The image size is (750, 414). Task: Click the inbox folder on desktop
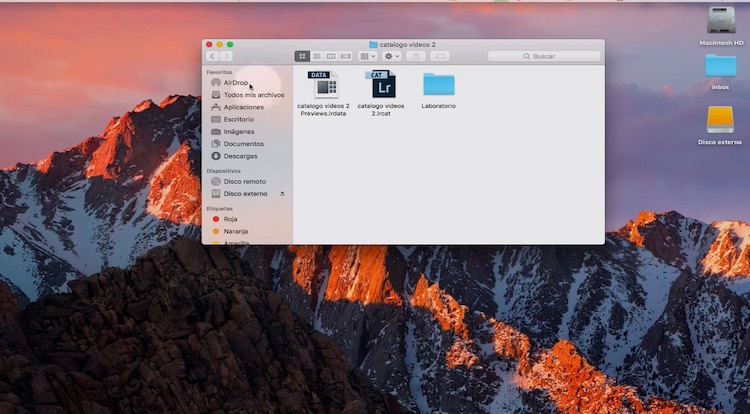click(720, 65)
